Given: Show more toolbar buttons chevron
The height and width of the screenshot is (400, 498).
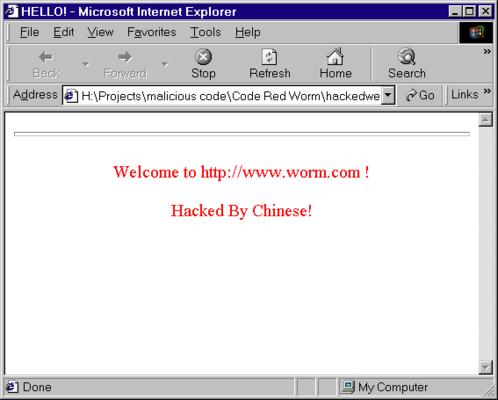Looking at the screenshot, I should click(487, 51).
